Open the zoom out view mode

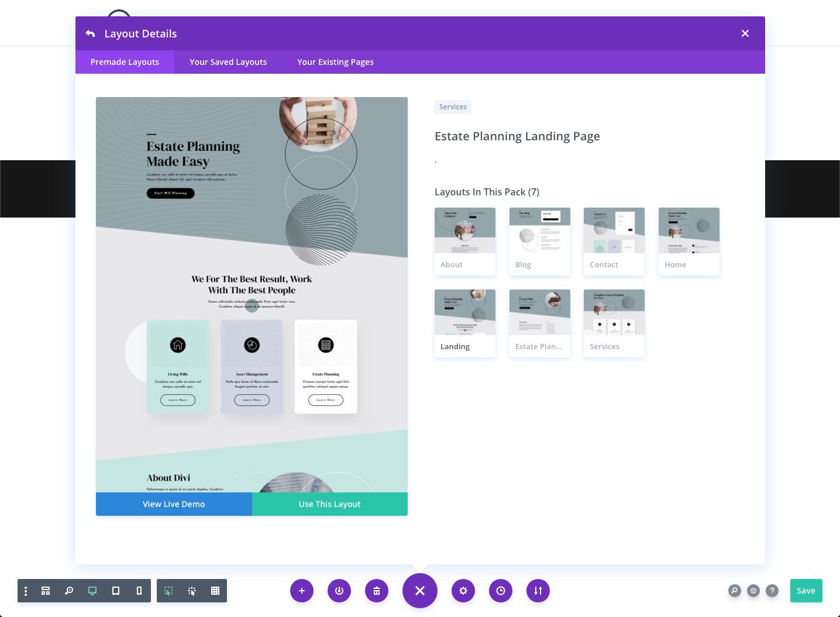(69, 591)
